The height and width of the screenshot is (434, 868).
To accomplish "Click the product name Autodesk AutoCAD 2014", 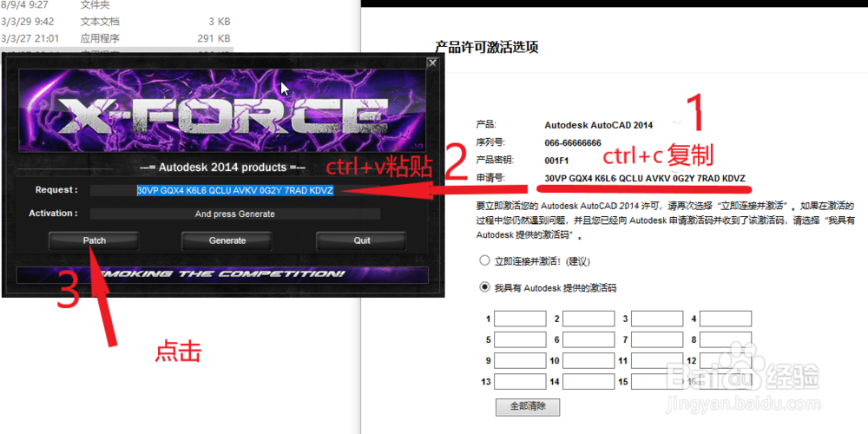I will click(598, 125).
